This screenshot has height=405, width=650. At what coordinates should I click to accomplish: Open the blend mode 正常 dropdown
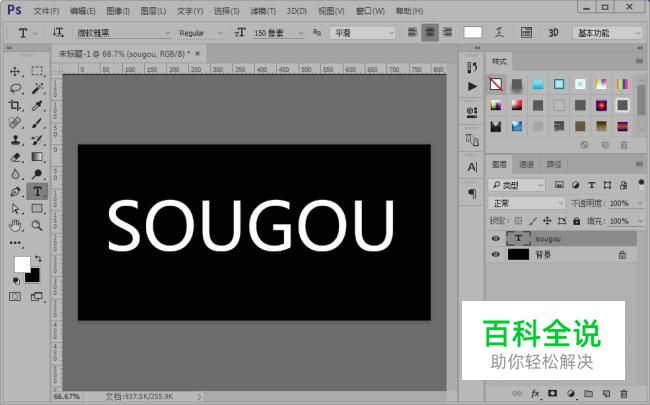tap(526, 203)
